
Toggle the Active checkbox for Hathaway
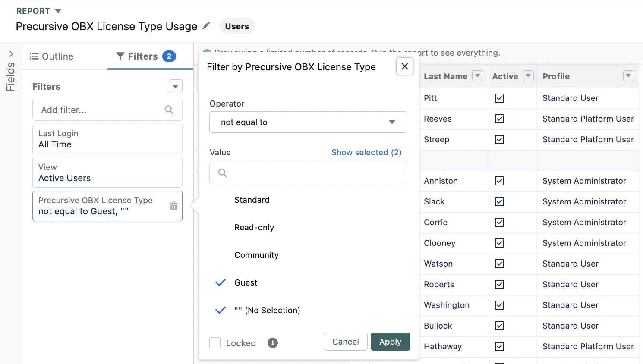(x=499, y=346)
